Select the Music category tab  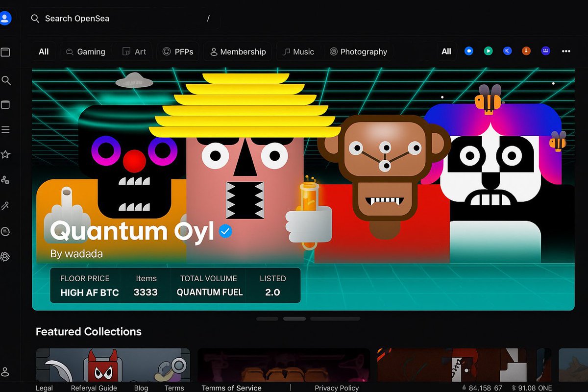pyautogui.click(x=298, y=51)
